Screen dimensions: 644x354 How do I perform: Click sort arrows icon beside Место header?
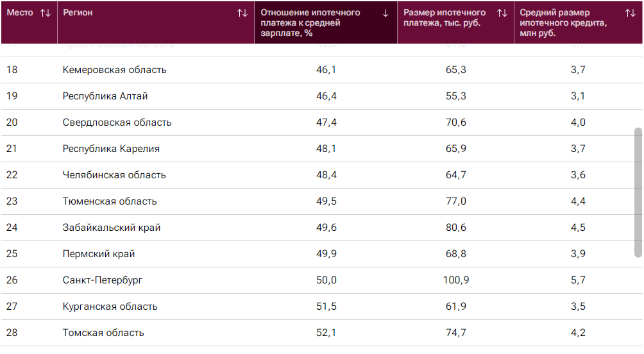click(x=46, y=13)
